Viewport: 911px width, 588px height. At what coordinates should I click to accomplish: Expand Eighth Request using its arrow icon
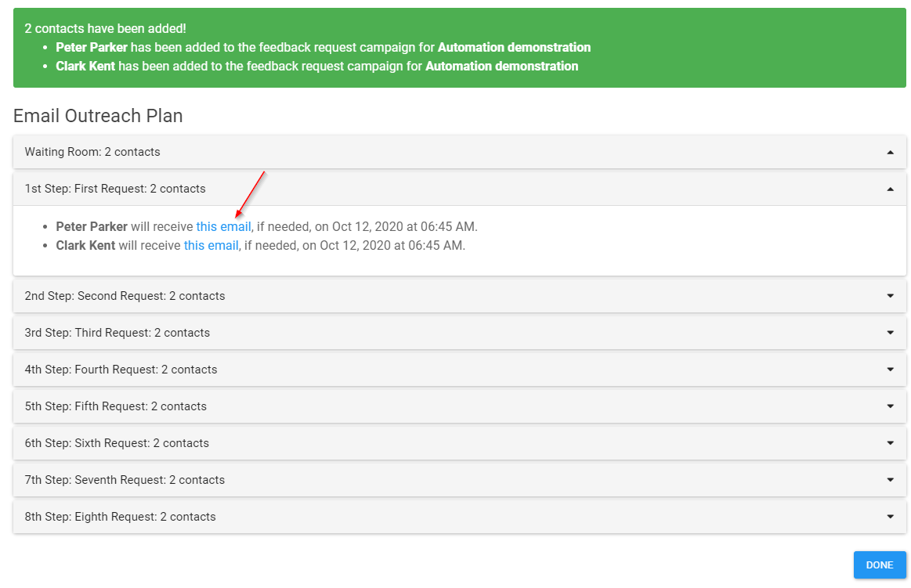[890, 517]
